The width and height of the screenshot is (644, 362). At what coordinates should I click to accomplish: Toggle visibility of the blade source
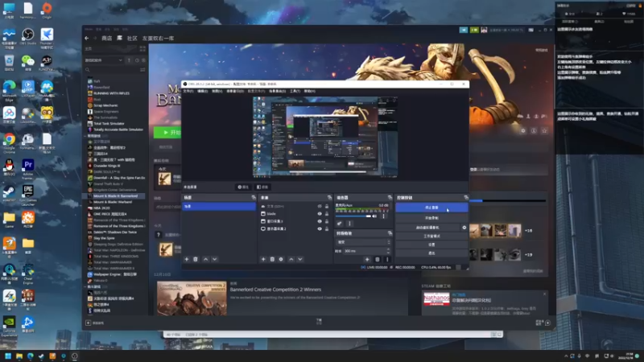(320, 214)
